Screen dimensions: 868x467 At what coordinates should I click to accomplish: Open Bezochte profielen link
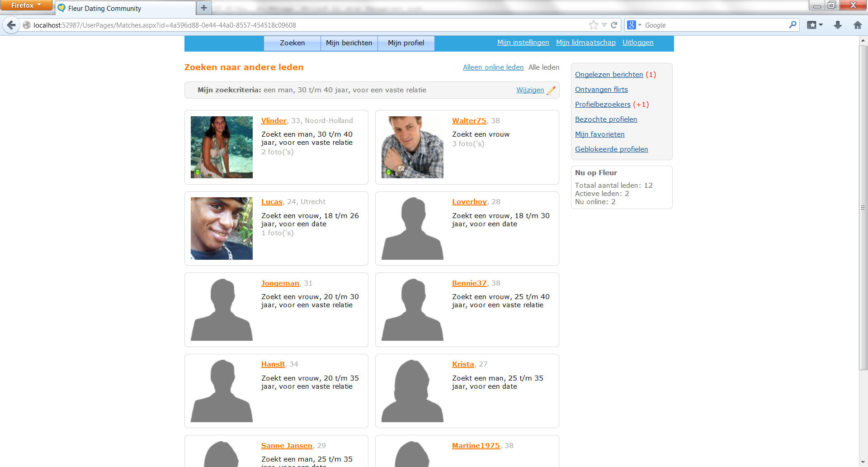click(606, 119)
